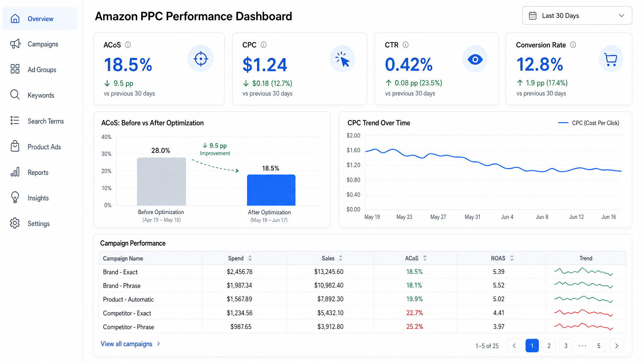Click the Brand - Exact campaign name
Screen dimensions: 644x362
[120, 272]
